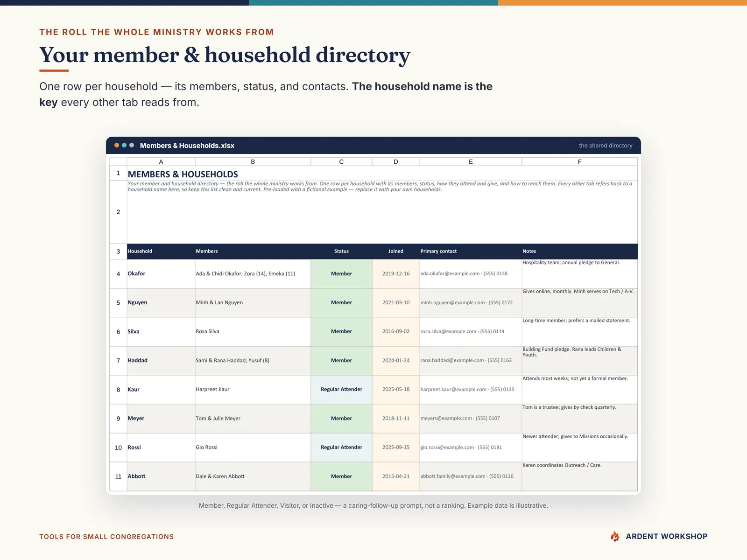747x560 pixels.
Task: Click the harpreet.kaur@example.com contact cell
Action: 471,389
